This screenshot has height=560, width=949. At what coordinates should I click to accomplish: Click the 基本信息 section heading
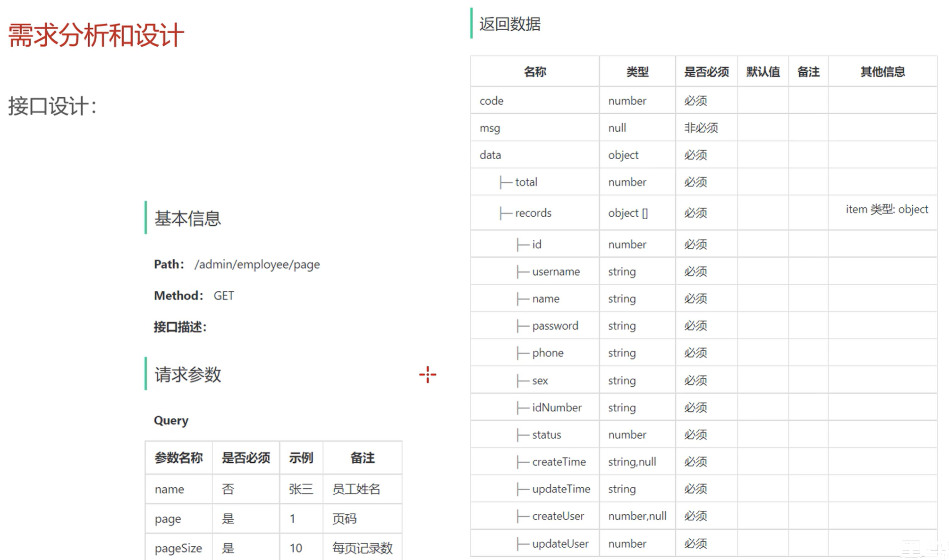187,218
